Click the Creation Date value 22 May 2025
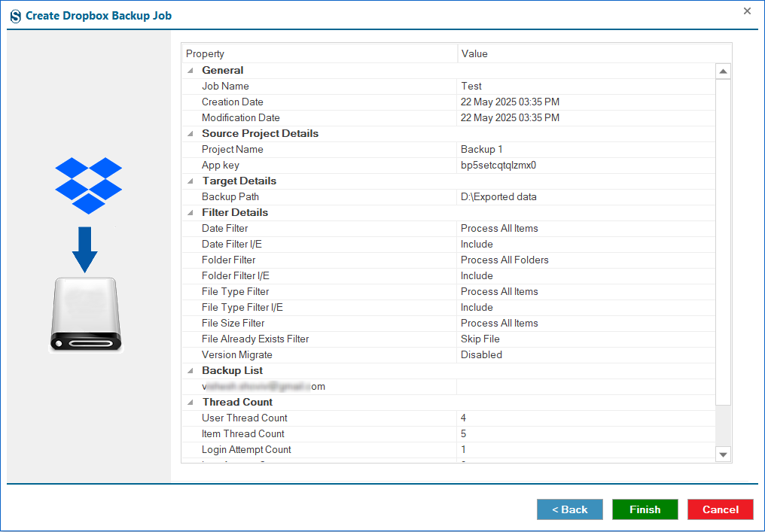Screen dimensions: 765x532 [510, 102]
